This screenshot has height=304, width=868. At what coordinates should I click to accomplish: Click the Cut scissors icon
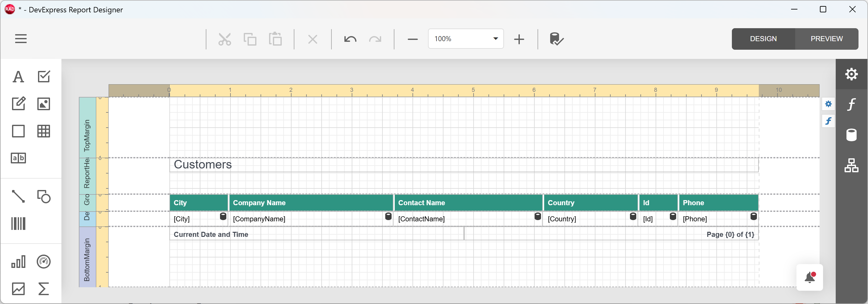(x=224, y=39)
